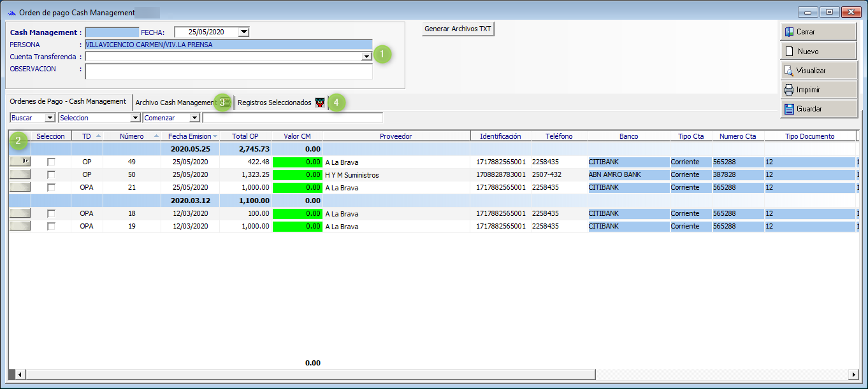The image size is (868, 389).
Task: Click the Visualizar magnifier icon
Action: (x=789, y=71)
